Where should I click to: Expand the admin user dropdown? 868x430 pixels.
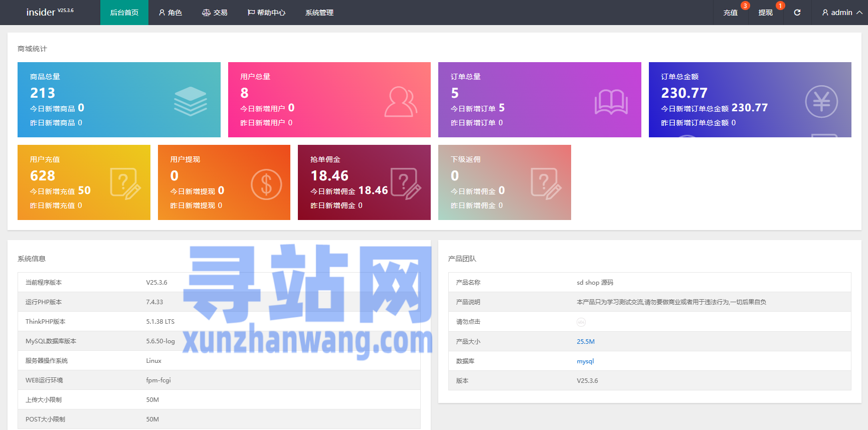coord(841,13)
